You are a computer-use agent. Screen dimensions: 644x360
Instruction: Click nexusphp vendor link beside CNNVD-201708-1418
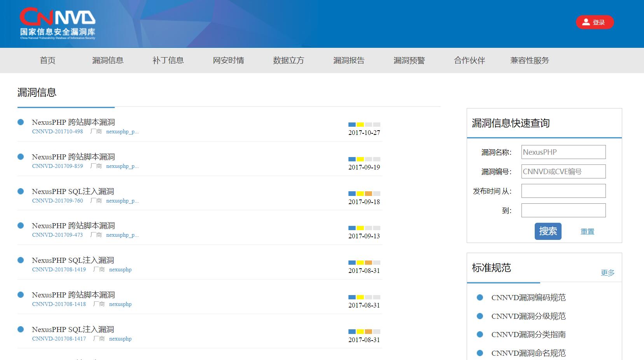pyautogui.click(x=121, y=304)
